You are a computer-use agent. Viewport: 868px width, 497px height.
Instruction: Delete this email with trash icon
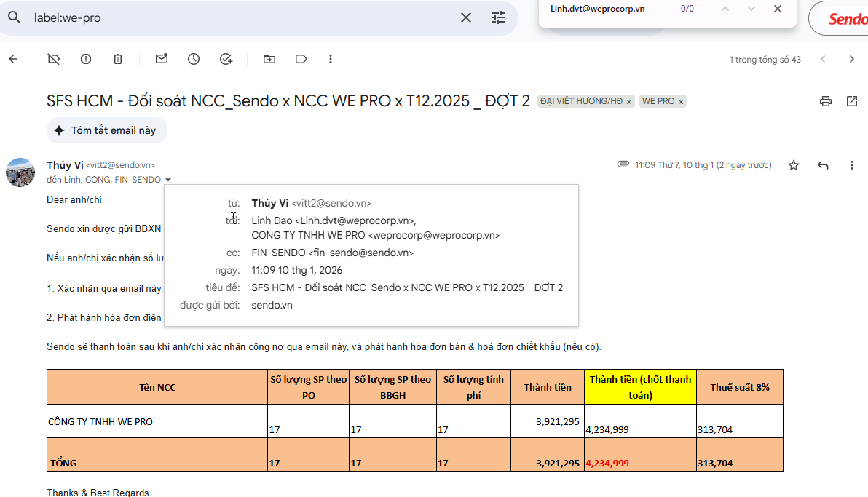click(118, 59)
